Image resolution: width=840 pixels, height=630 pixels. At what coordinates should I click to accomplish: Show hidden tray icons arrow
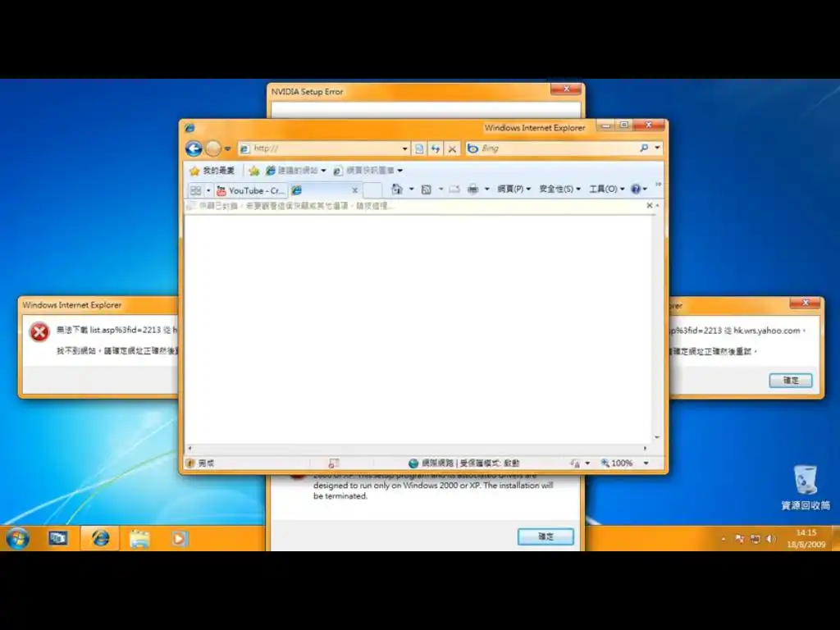724,540
